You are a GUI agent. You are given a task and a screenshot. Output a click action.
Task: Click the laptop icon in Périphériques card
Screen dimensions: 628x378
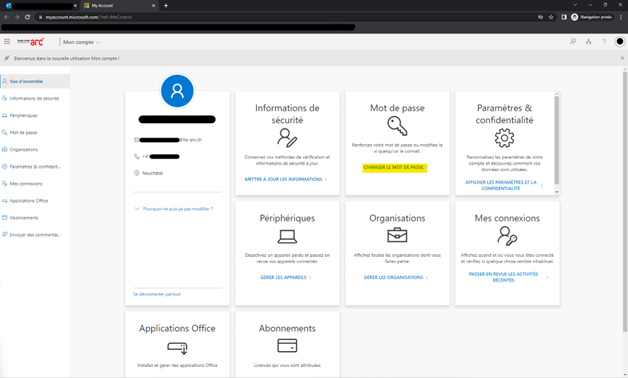pos(287,236)
